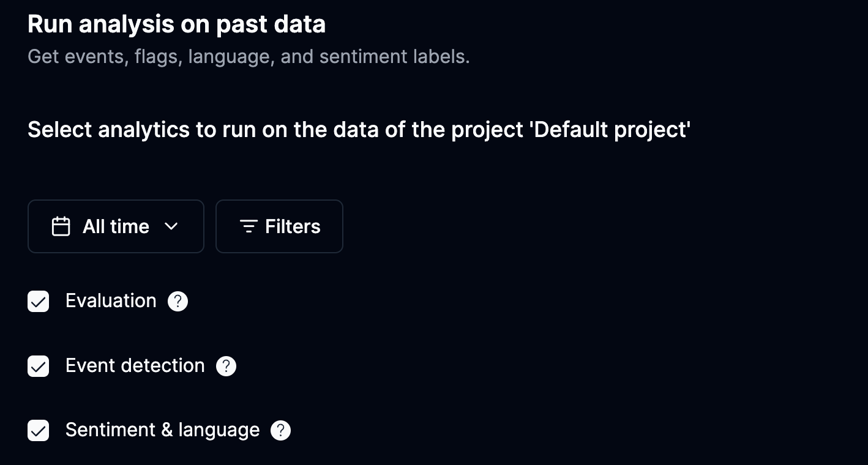Click the Sentiment & language label text
The width and height of the screenshot is (868, 465).
[162, 430]
